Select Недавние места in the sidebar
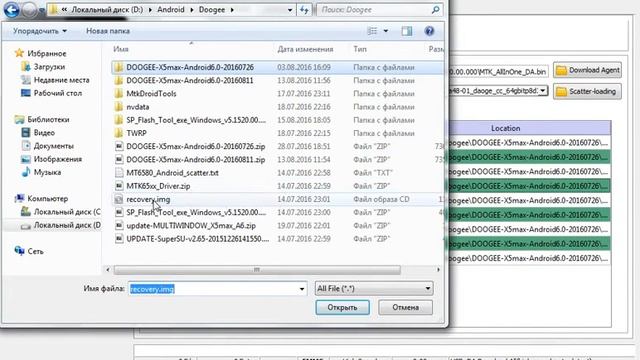This screenshot has width=640, height=360. [x=61, y=80]
